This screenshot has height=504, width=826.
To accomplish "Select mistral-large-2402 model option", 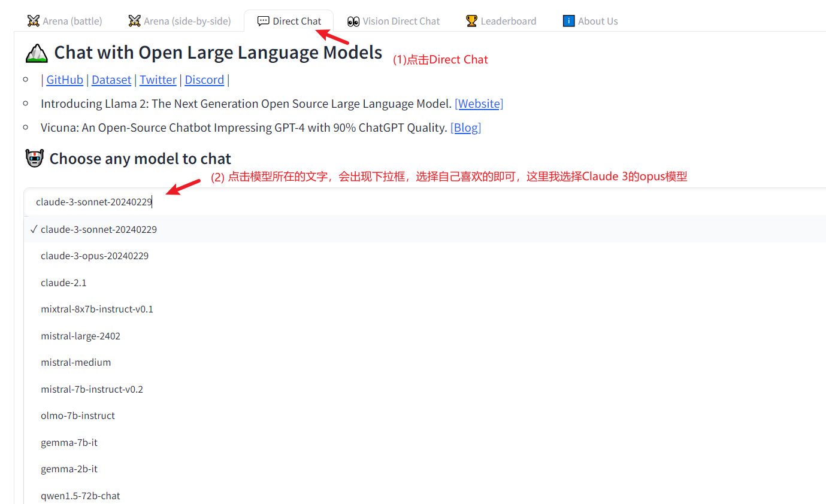I will tap(425, 336).
